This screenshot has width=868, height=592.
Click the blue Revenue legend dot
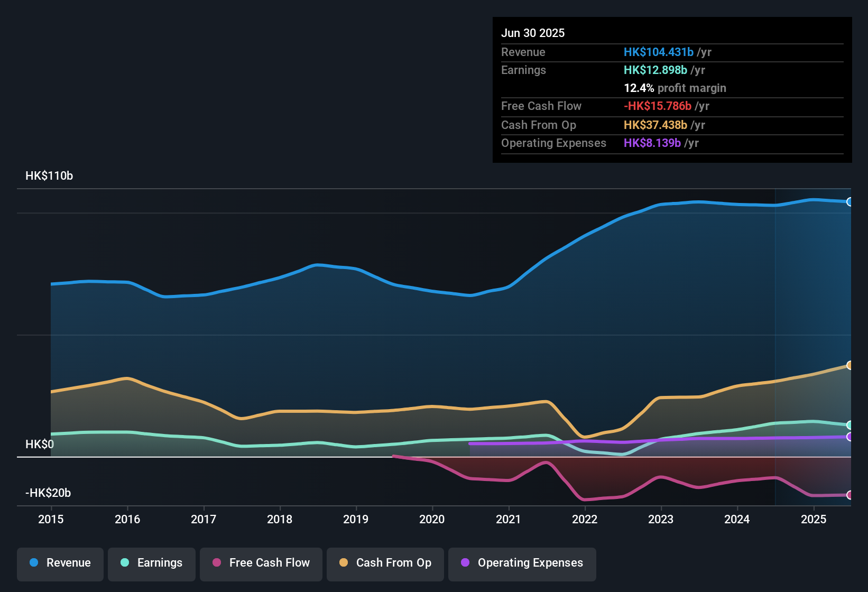pos(34,563)
